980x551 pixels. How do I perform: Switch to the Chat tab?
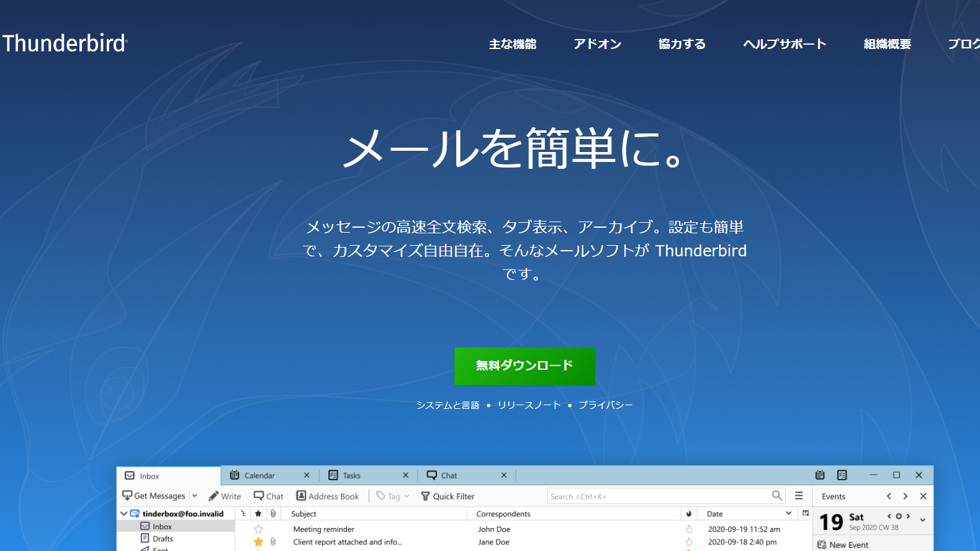[449, 475]
